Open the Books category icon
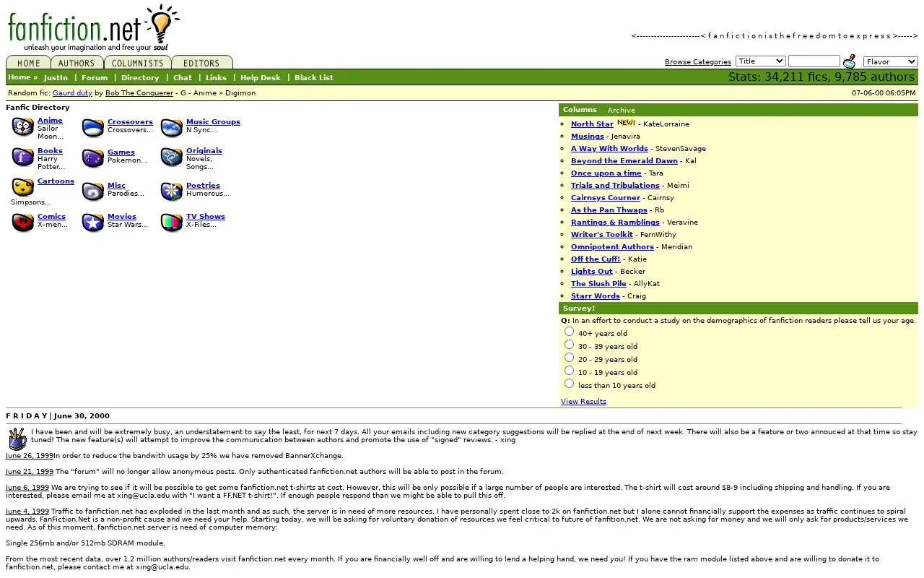Image resolution: width=924 pixels, height=578 pixels. click(x=23, y=158)
